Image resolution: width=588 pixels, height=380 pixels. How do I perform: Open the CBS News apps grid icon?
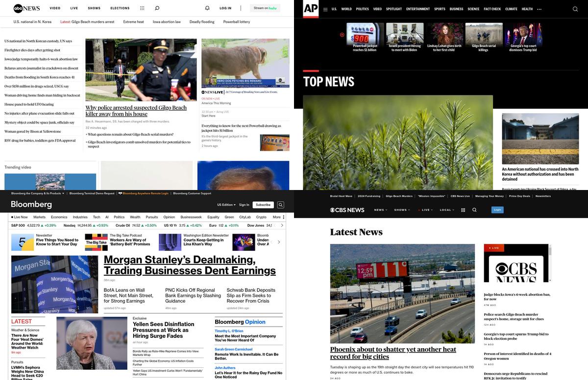[463, 210]
